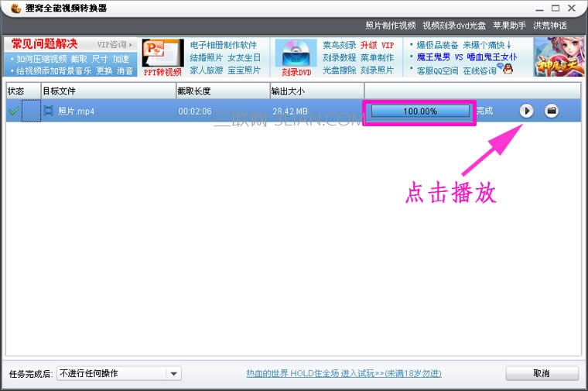The height and width of the screenshot is (391, 588).
Task: Open output folder icon for 照片.mp4
Action: pos(552,111)
